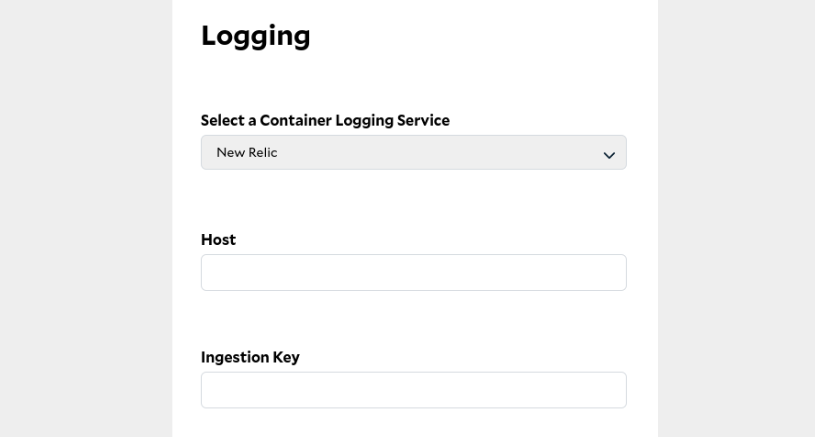Click the word Logging in the dropdown label
815x437 pixels.
pos(364,121)
